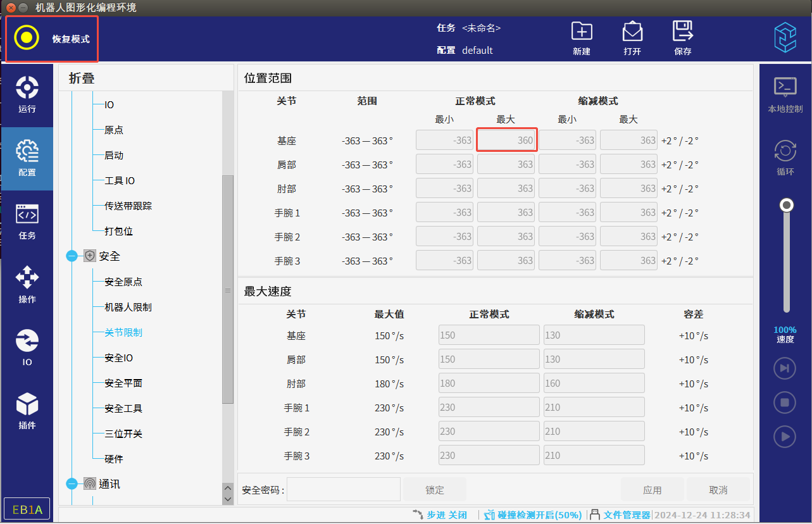The height and width of the screenshot is (524, 812).
Task: Click the 安全密码 password input field
Action: (x=344, y=490)
